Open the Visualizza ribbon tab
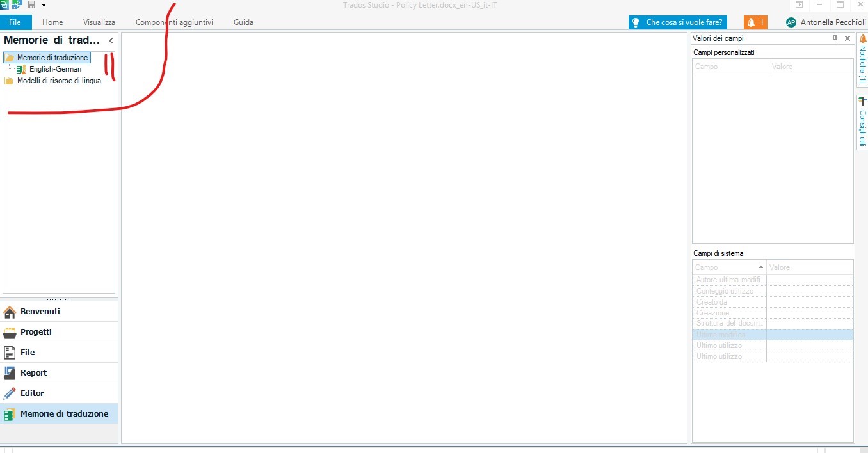 (99, 22)
